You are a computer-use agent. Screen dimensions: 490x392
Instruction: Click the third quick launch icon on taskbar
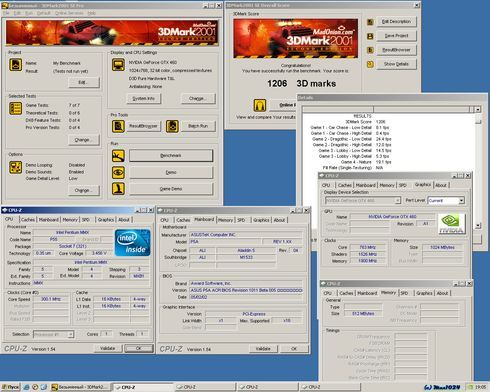tap(44, 387)
